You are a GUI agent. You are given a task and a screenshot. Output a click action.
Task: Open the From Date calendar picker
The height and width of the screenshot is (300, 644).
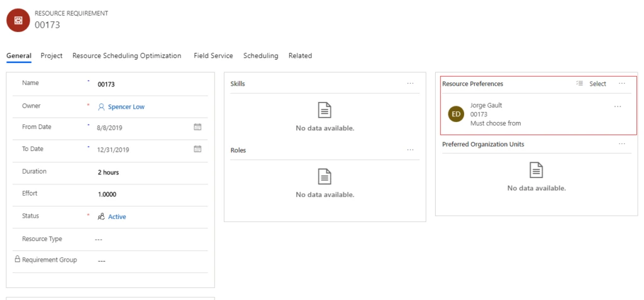coord(197,127)
